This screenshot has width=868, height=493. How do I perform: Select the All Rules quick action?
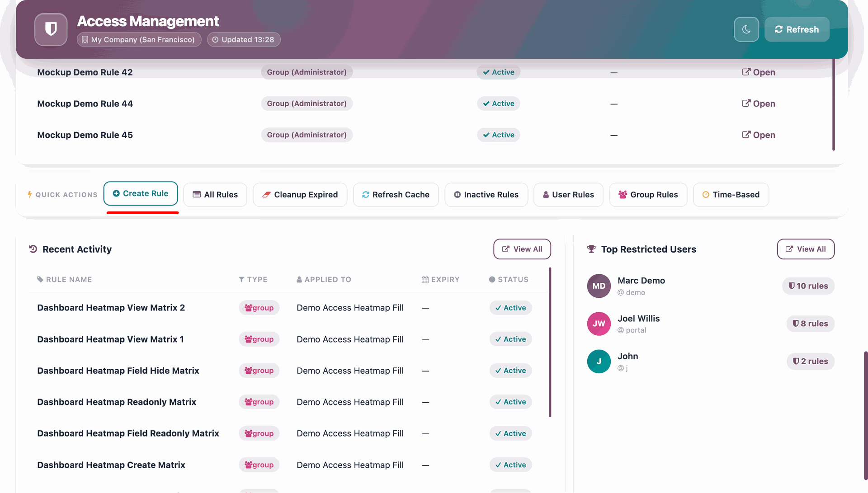point(215,195)
